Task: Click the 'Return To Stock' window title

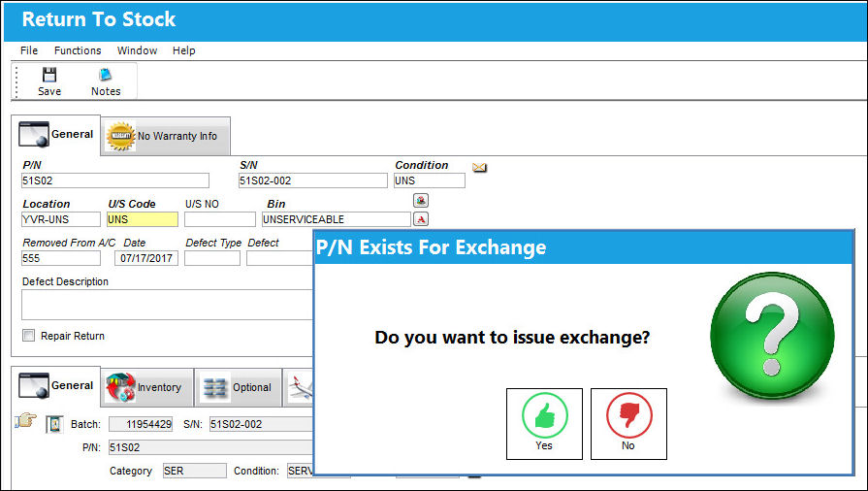Action: click(x=99, y=19)
